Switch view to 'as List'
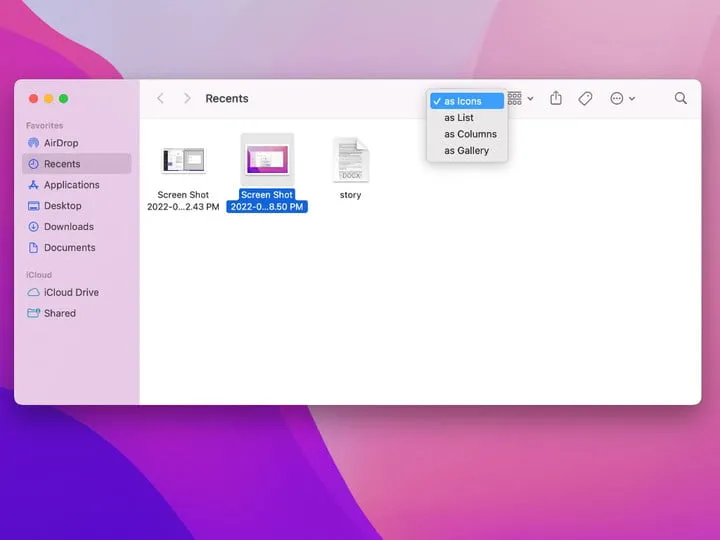The width and height of the screenshot is (720, 540). click(459, 118)
